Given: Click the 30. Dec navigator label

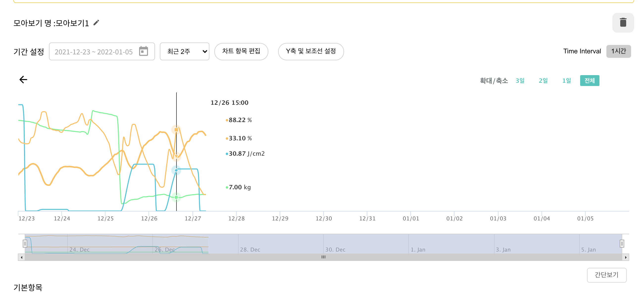Looking at the screenshot, I should (335, 250).
